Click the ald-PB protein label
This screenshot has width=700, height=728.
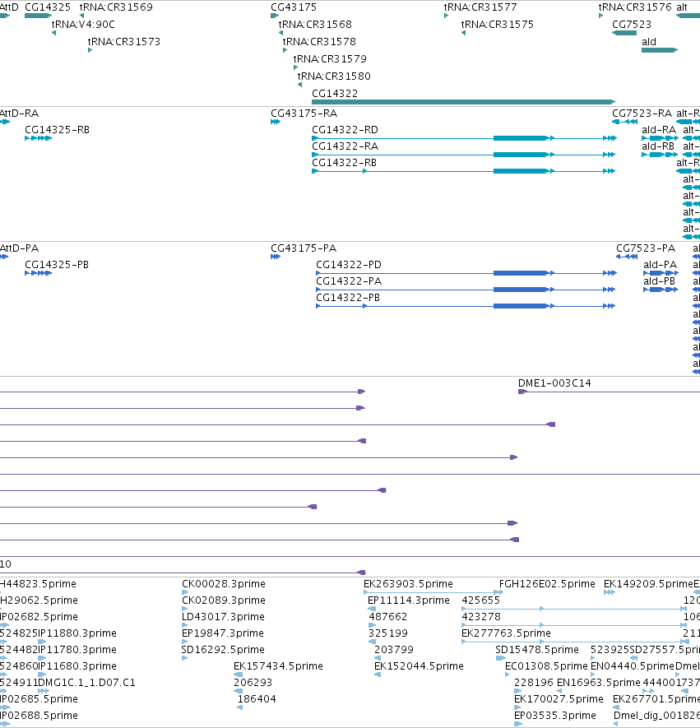[x=659, y=281]
